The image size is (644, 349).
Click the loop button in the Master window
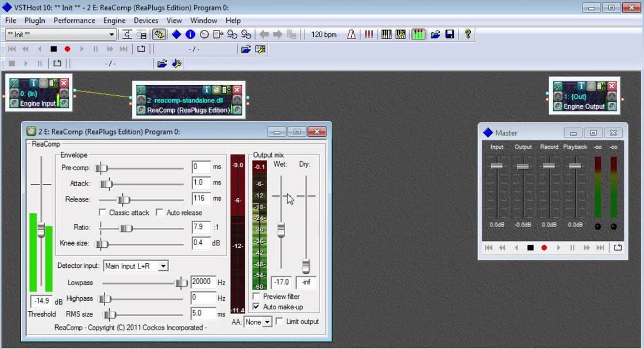coord(618,247)
